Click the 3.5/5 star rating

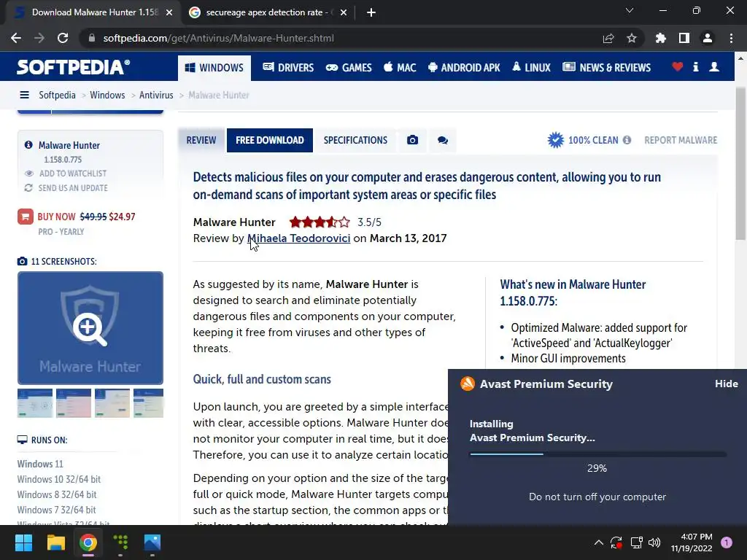point(320,222)
